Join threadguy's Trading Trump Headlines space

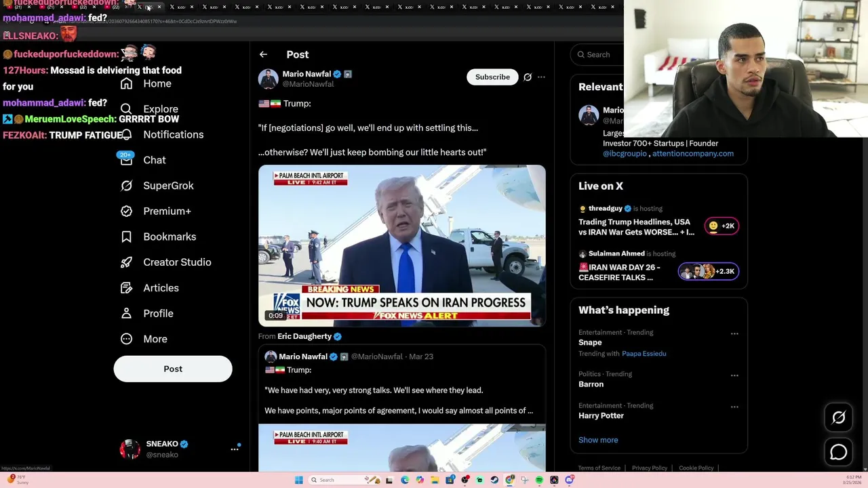[636, 227]
